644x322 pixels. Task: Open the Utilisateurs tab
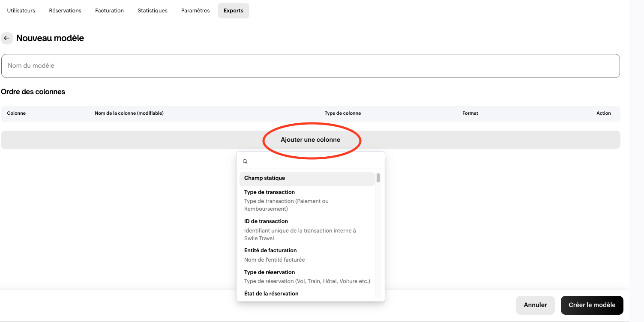click(21, 11)
